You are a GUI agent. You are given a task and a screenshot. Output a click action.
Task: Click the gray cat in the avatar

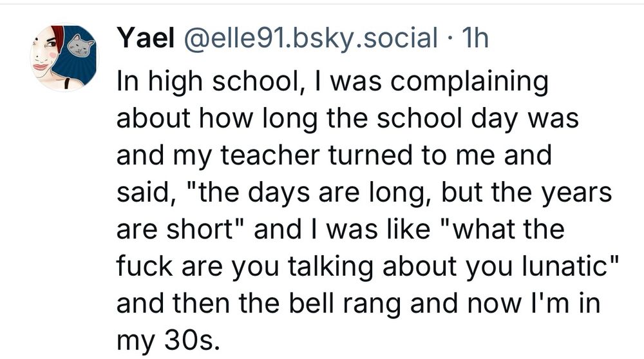[80, 46]
